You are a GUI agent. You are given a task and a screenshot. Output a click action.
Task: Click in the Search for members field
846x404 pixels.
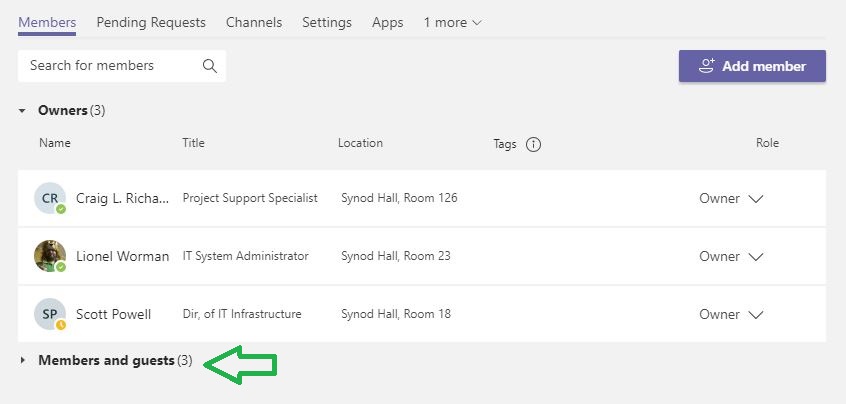(x=122, y=66)
